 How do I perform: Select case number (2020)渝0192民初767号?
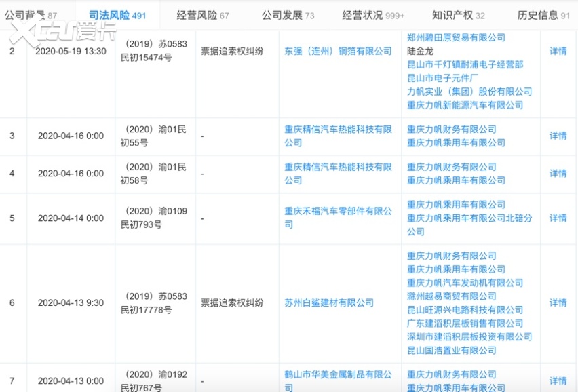click(x=154, y=381)
